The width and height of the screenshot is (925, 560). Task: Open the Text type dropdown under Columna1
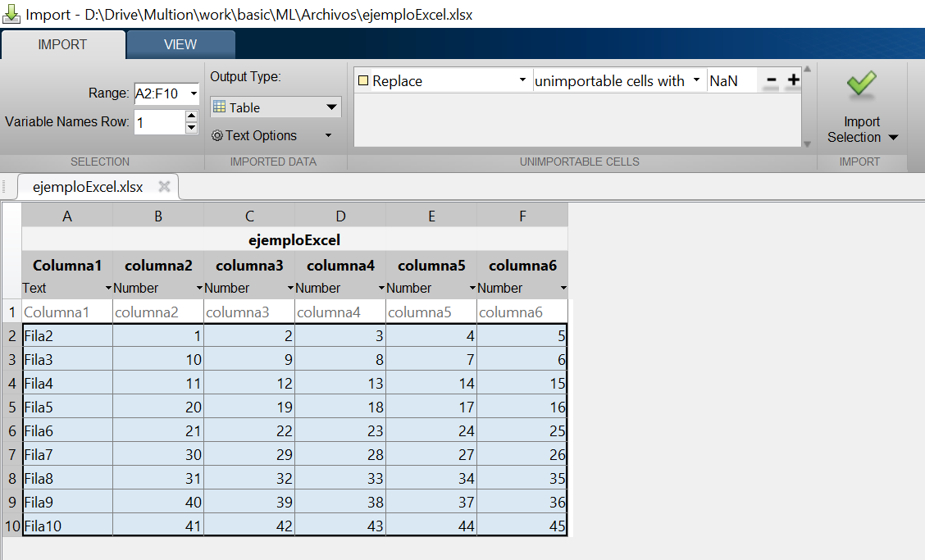(107, 289)
